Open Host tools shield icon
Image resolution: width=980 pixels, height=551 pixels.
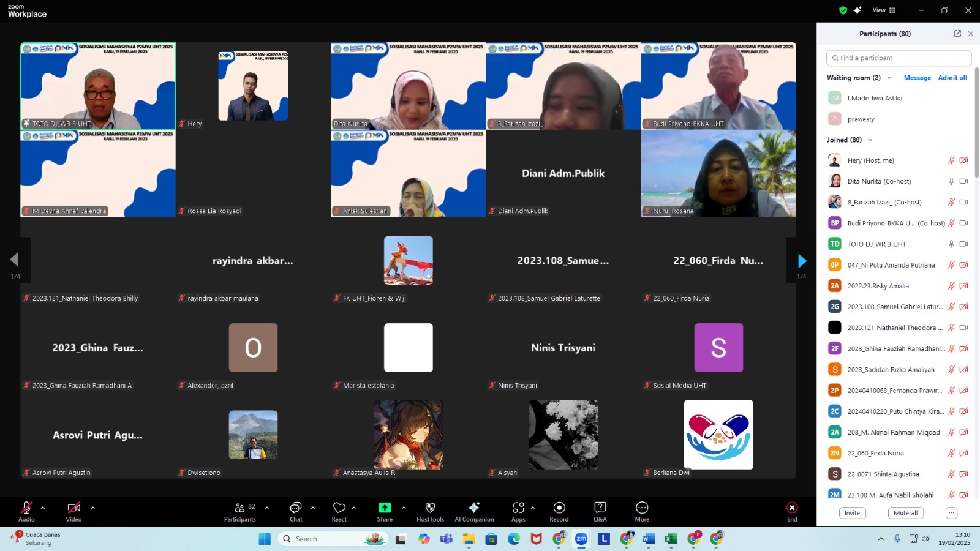tap(430, 511)
